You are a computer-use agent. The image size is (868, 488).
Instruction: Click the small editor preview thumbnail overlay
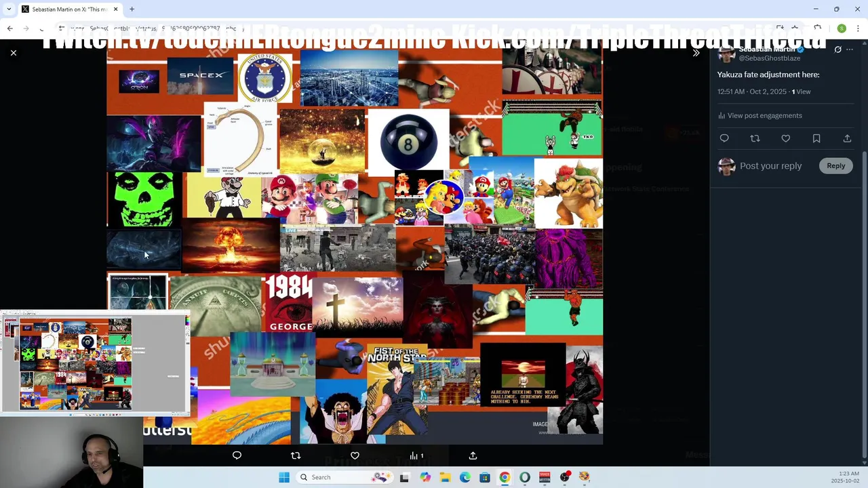tap(95, 362)
